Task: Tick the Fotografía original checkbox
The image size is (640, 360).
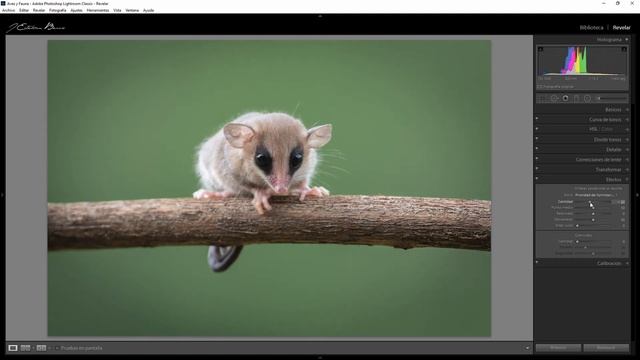Action: (x=539, y=87)
